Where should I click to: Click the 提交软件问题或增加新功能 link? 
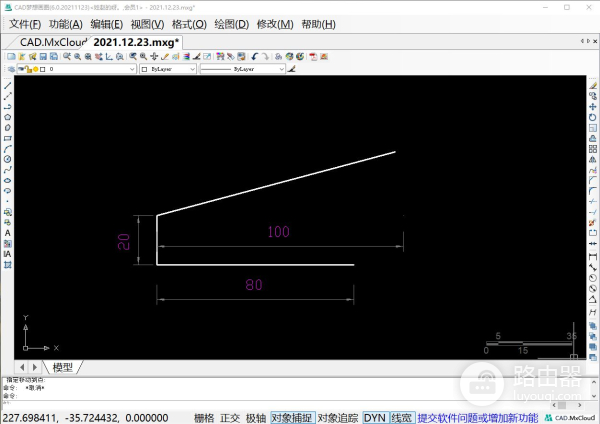(x=477, y=417)
